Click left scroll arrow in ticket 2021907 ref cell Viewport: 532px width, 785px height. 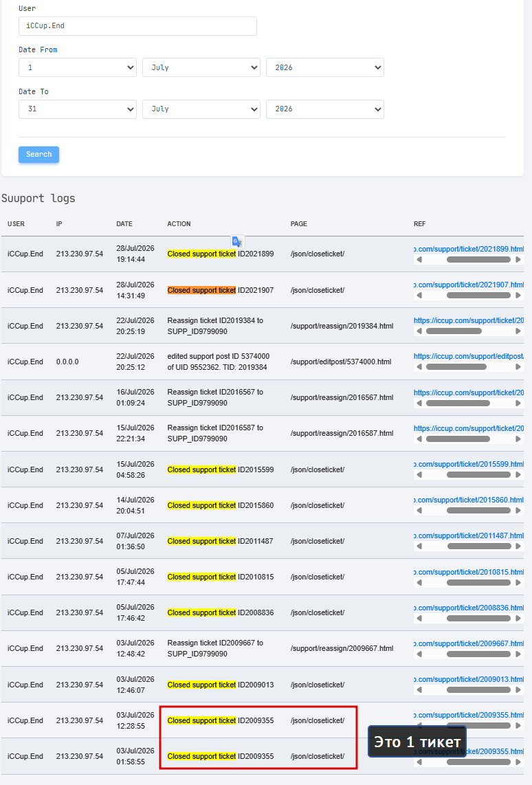[419, 296]
